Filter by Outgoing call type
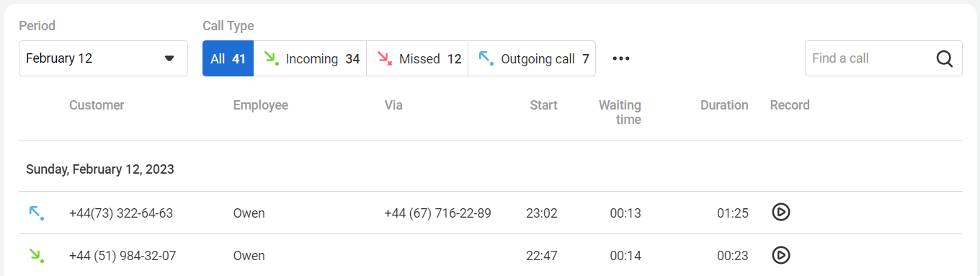980x276 pixels. pyautogui.click(x=532, y=58)
